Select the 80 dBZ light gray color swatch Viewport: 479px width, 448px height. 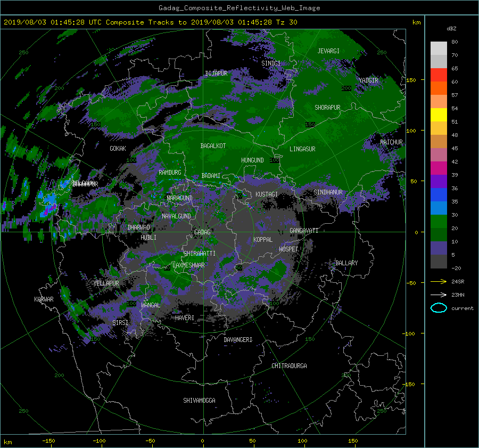[439, 48]
